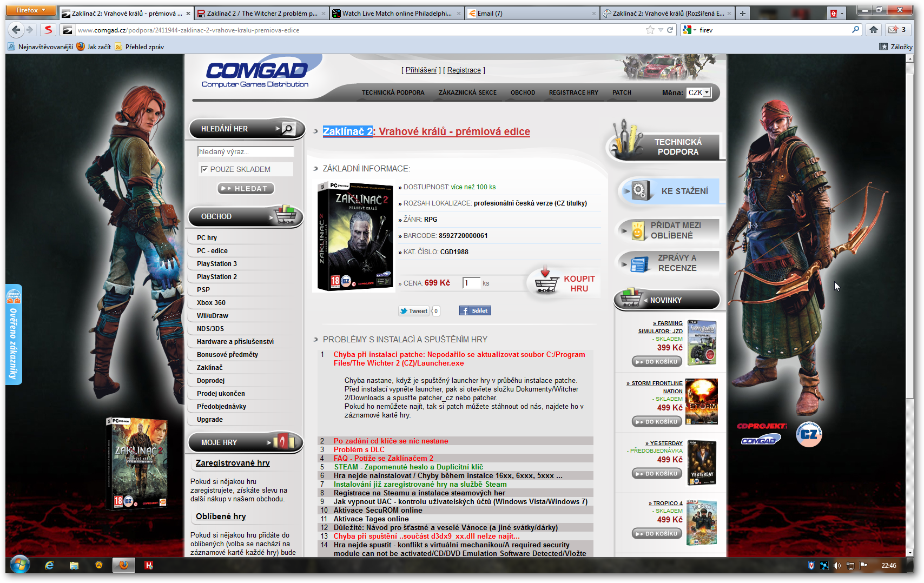Click the Firefox home button
Screen dimensions: 924x583
click(874, 30)
